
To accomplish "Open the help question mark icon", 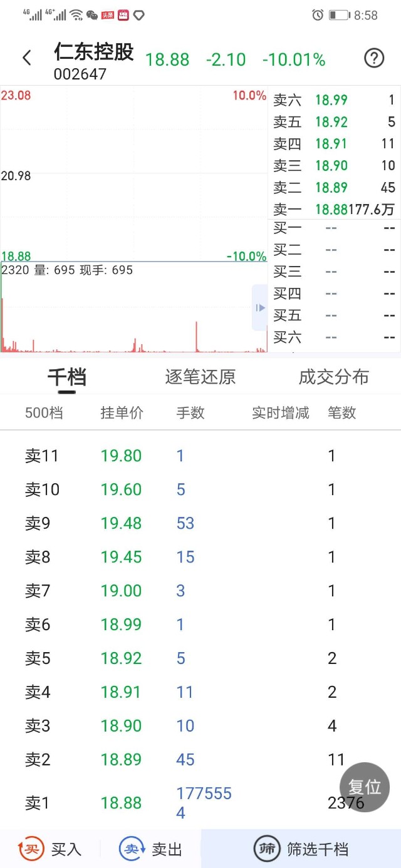I will [x=374, y=58].
